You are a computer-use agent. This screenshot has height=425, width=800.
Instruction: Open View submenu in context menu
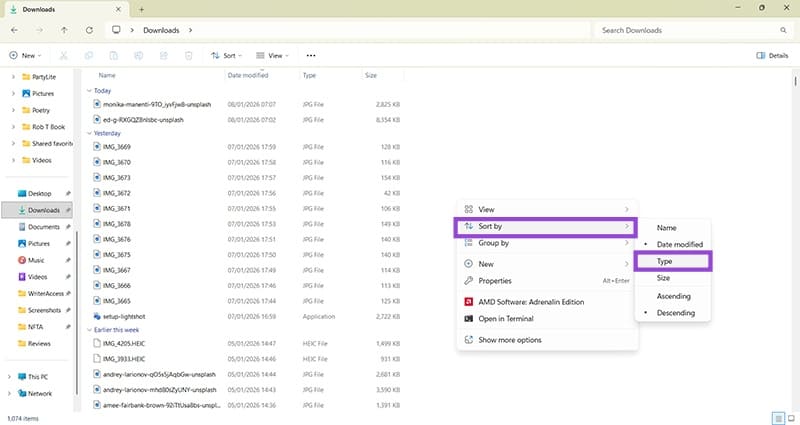pyautogui.click(x=547, y=209)
